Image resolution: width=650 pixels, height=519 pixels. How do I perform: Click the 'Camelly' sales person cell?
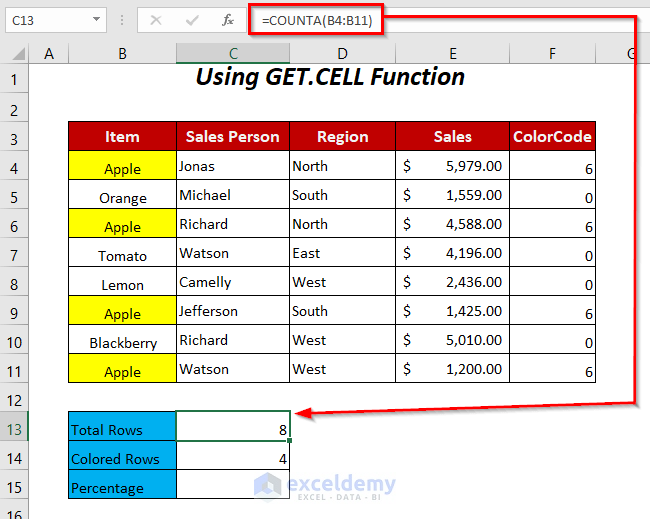233,281
